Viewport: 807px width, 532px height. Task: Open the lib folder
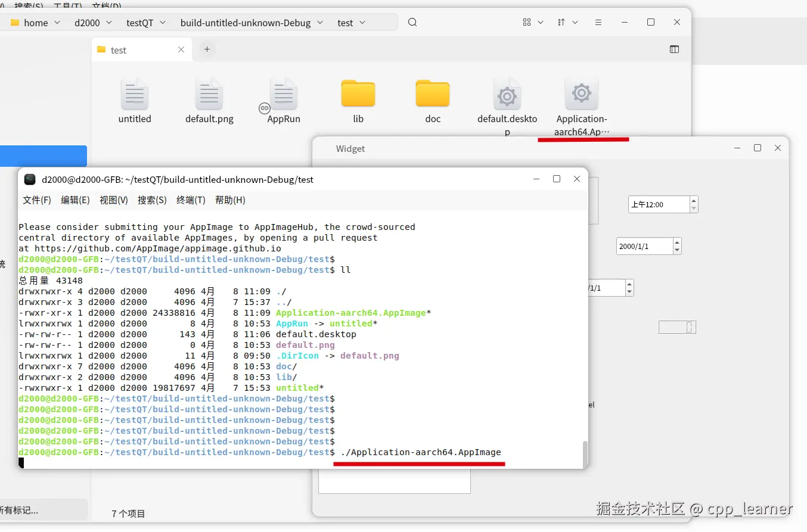358,93
